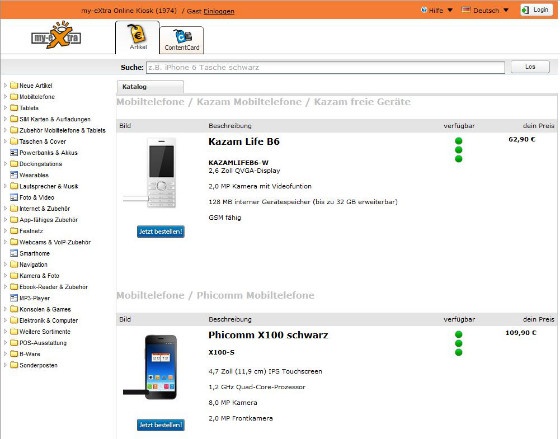This screenshot has width=560, height=439.
Task: Open SIM Karten & Aufladungen folder icon
Action: [x=14, y=119]
